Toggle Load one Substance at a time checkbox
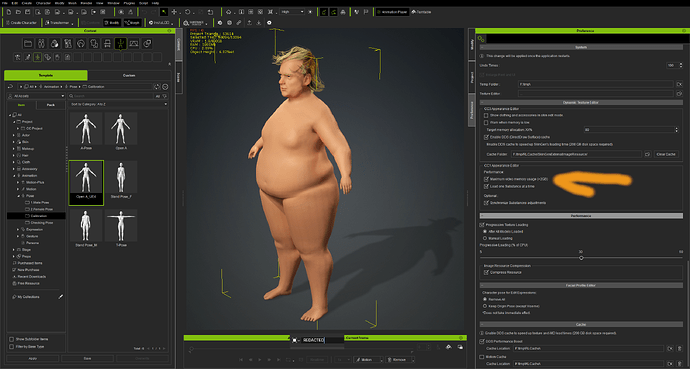The height and width of the screenshot is (369, 690). (x=486, y=186)
